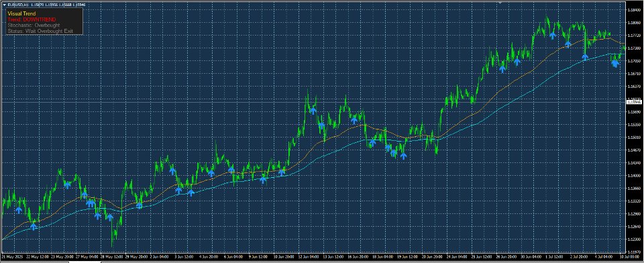Select the last blue buy arrow near 10 Jul
Viewport: 644px width, 263px height.
tap(615, 63)
